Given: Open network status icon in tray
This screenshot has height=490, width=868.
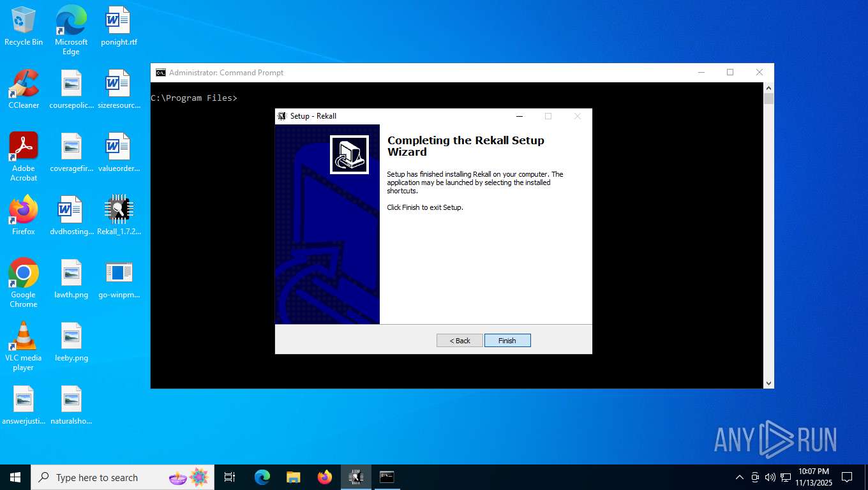Looking at the screenshot, I should point(786,477).
